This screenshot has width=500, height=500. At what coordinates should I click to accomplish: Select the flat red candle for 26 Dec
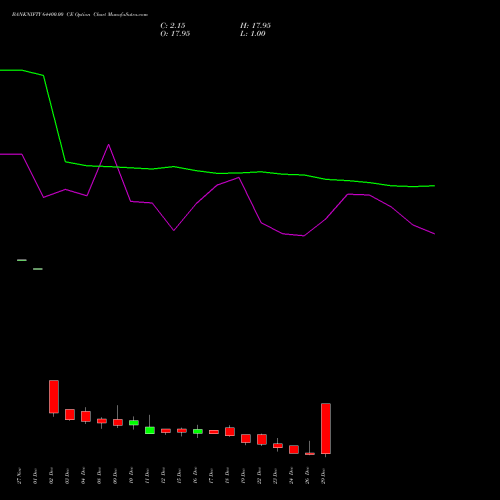point(310,454)
